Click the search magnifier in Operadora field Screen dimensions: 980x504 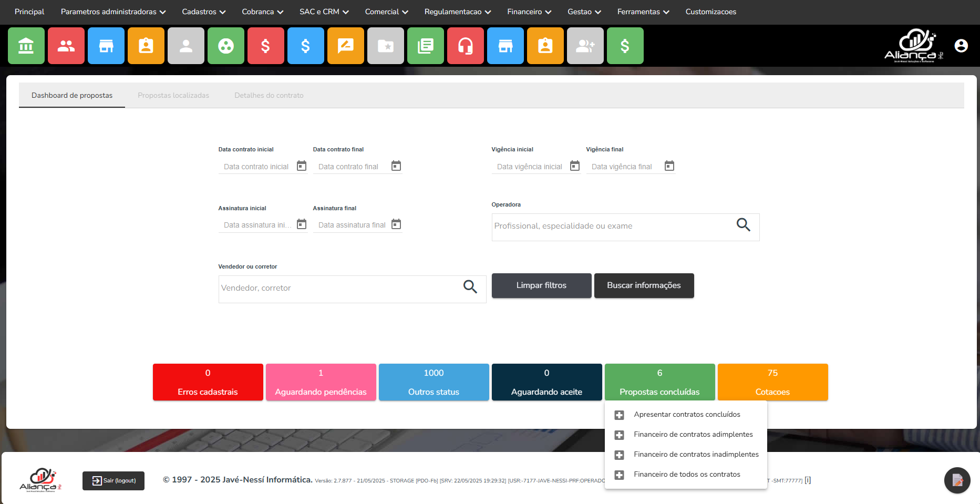pyautogui.click(x=743, y=225)
